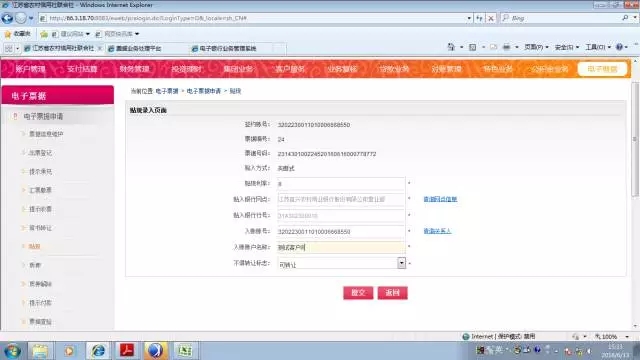The image size is (640, 360).
Task: Click the 查询网点信息 link
Action: click(440, 199)
